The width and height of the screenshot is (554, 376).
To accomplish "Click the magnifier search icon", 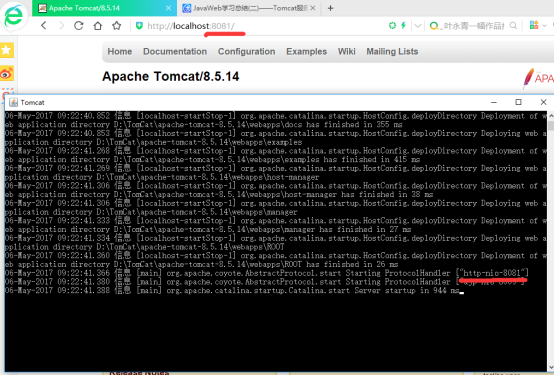I will tap(513, 25).
